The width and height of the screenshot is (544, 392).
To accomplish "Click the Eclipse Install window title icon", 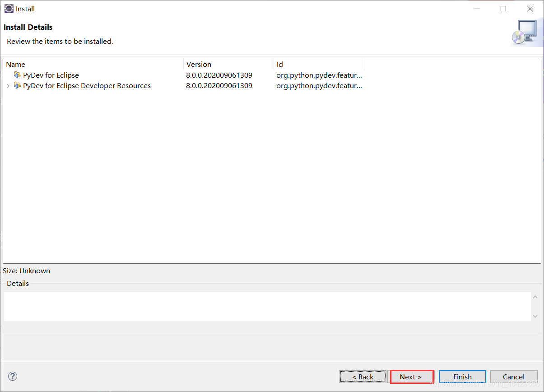I will click(x=9, y=9).
